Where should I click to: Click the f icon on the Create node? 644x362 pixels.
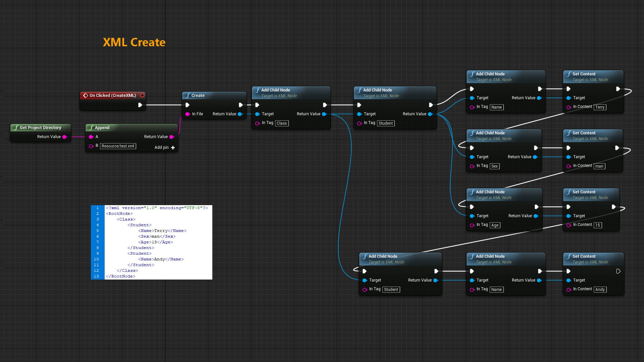tap(188, 96)
